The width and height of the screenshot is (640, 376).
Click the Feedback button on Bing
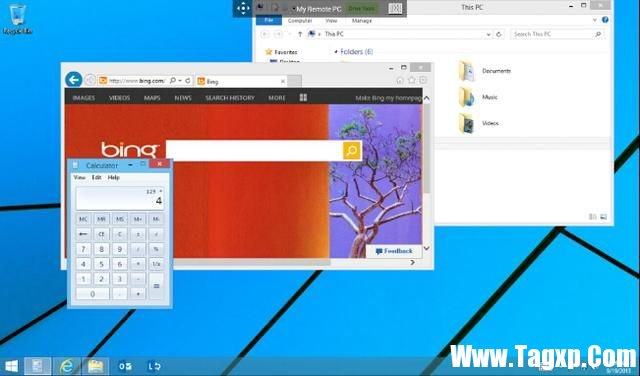[394, 251]
